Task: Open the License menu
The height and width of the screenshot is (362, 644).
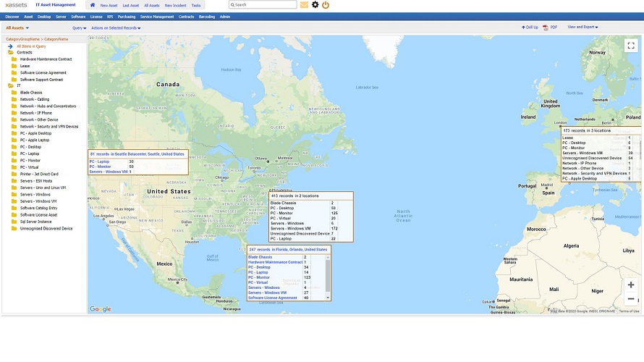Action: point(96,17)
